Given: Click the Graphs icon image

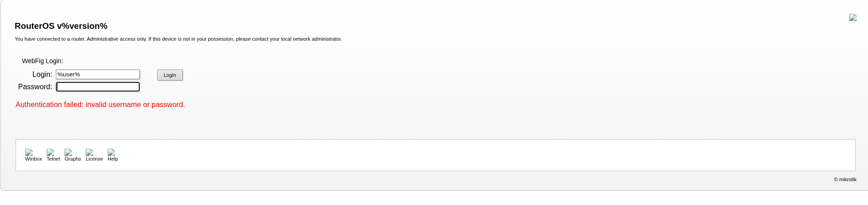Looking at the screenshot, I should coord(68,152).
